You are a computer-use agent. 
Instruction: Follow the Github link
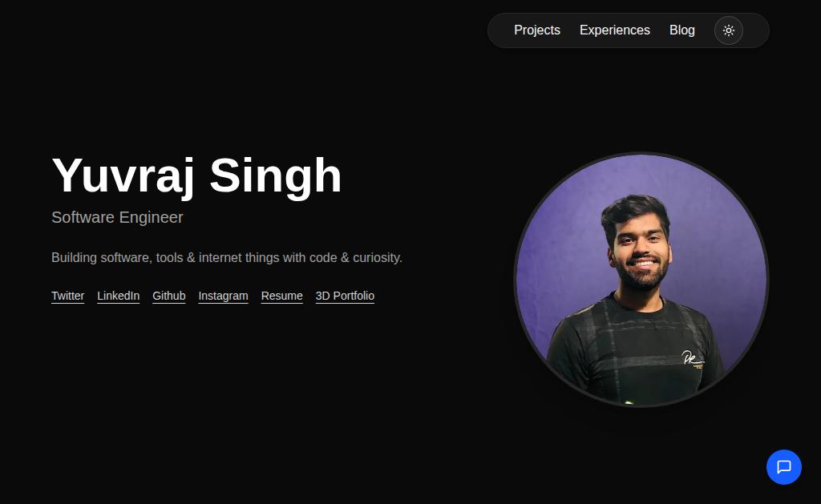click(168, 296)
